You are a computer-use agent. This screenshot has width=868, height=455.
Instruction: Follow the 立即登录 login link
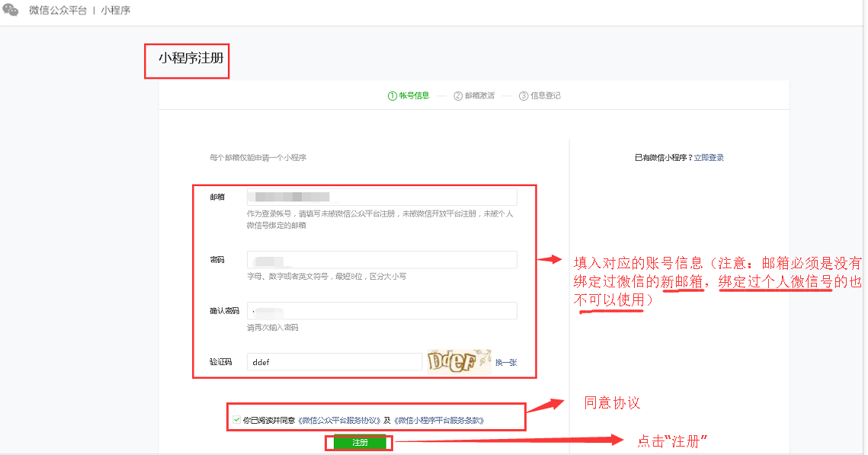coord(709,158)
